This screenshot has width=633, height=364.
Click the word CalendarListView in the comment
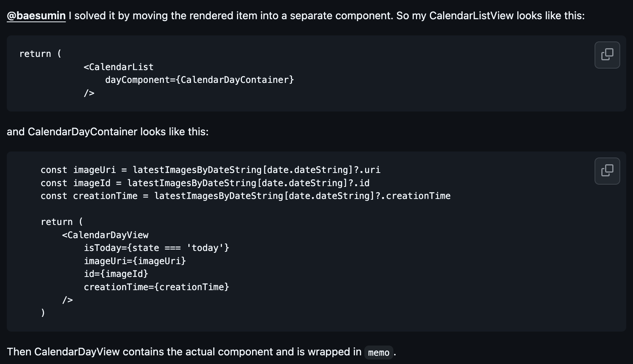[x=471, y=16]
